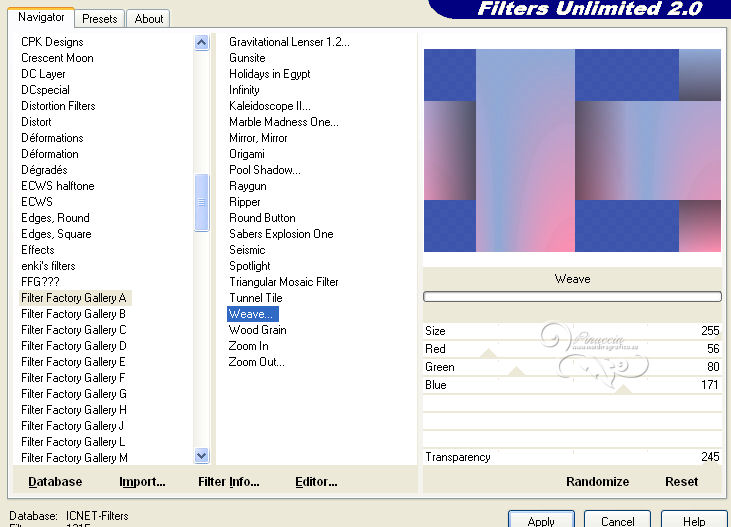Select DCspecial category
Screen dimensions: 731x527
point(45,90)
